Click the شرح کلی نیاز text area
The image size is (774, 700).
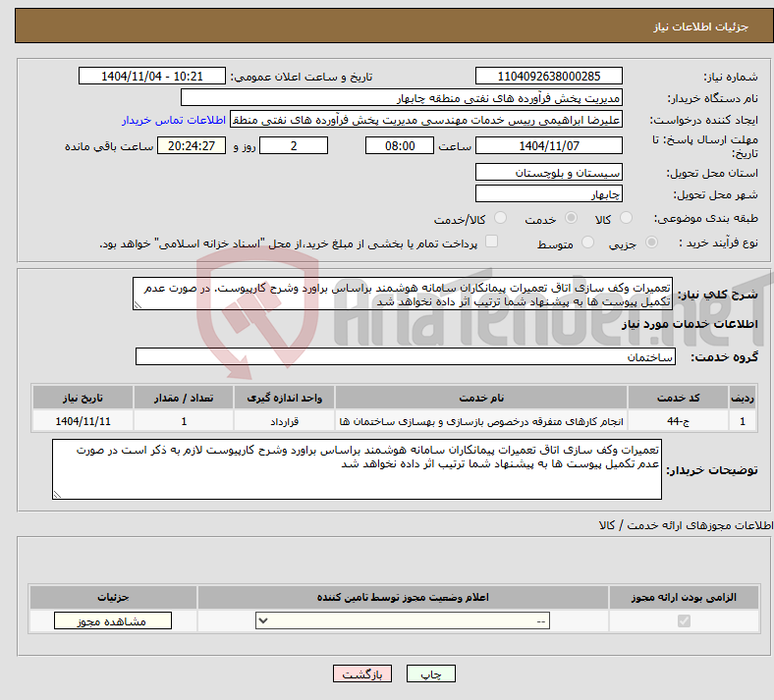coord(403,294)
